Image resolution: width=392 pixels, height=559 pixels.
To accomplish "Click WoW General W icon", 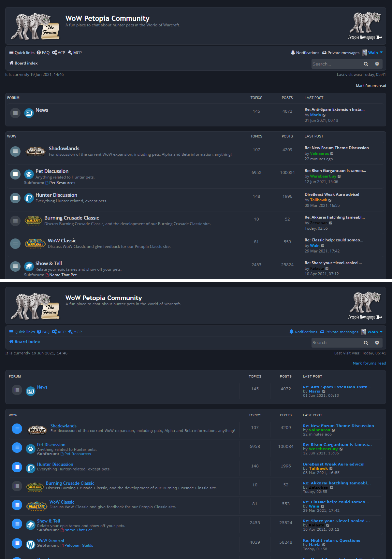I will click(31, 545).
